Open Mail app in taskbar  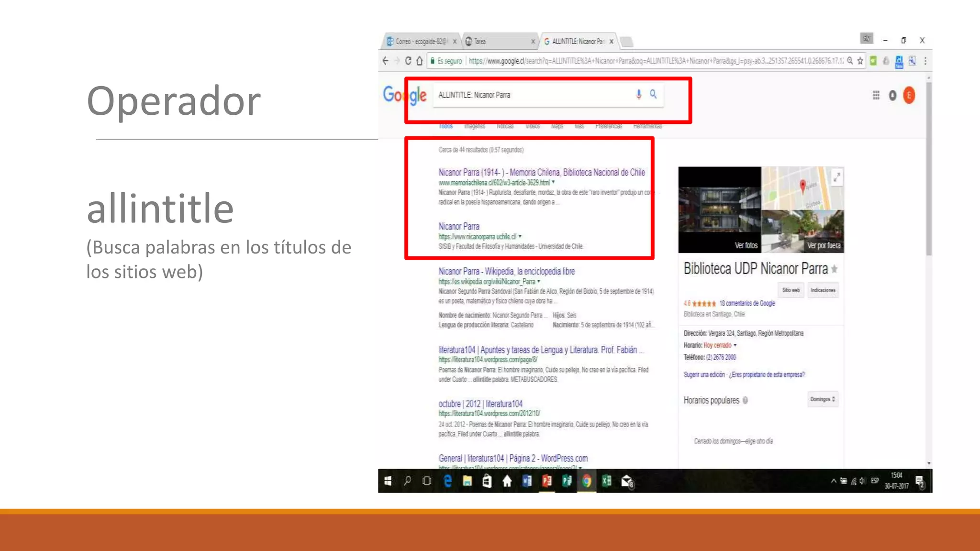(627, 481)
